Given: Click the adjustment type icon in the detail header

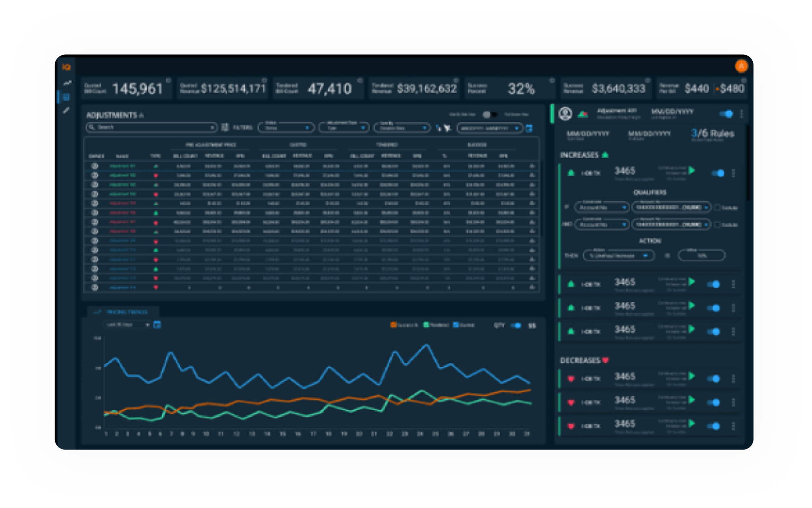Looking at the screenshot, I should (583, 114).
